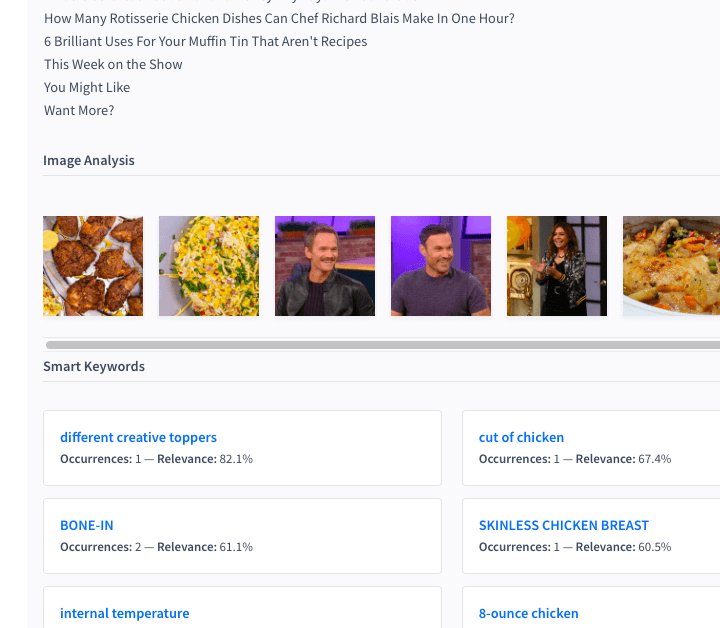Click 'SKINLESS CHICKEN BREAST' keyword link
720x628 pixels.
tap(564, 525)
